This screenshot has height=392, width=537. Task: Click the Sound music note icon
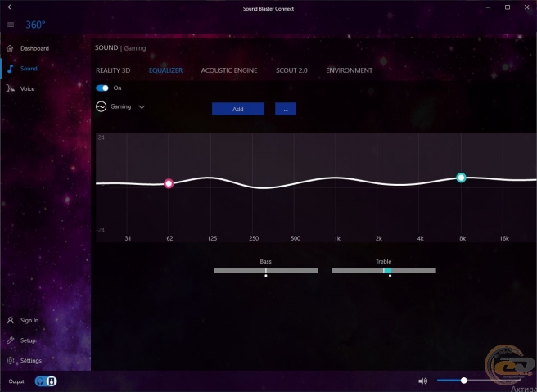coord(11,69)
